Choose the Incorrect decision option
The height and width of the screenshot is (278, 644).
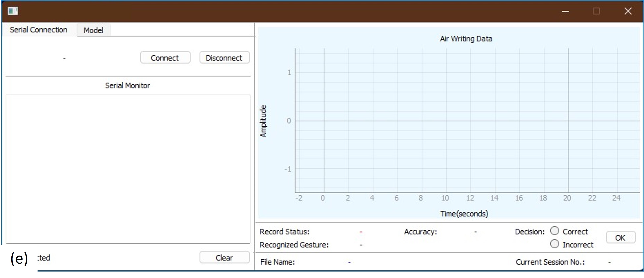coord(554,244)
